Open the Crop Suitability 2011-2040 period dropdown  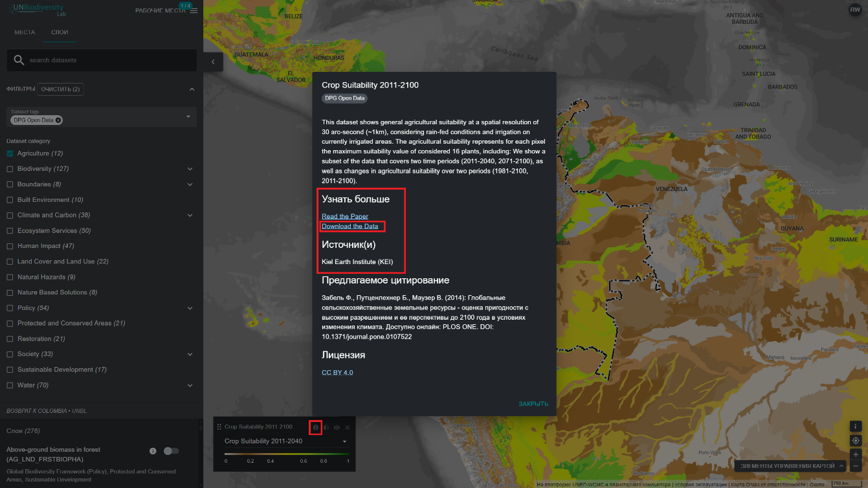(x=285, y=441)
